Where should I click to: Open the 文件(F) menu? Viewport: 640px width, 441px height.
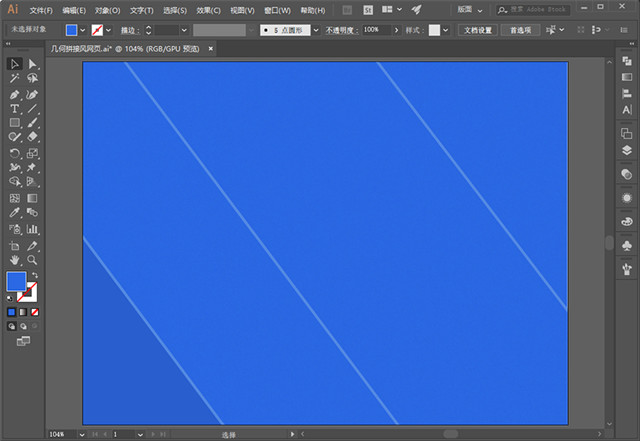[41, 10]
